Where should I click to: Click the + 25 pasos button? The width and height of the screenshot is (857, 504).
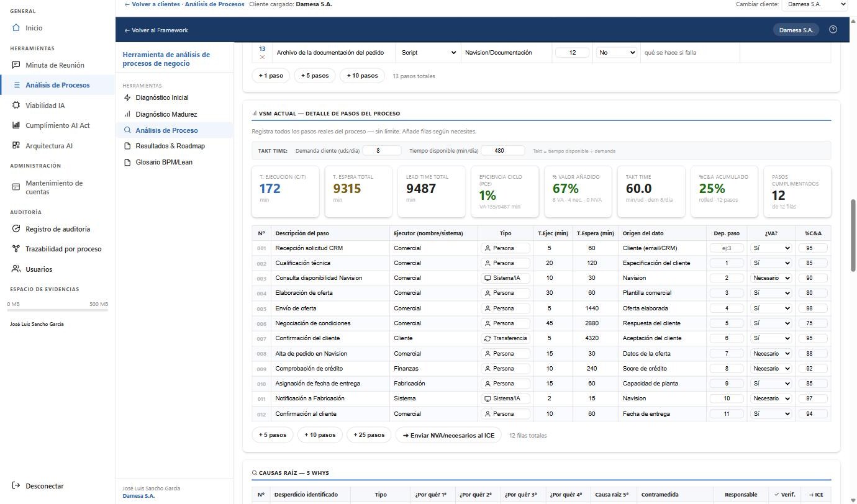[369, 435]
